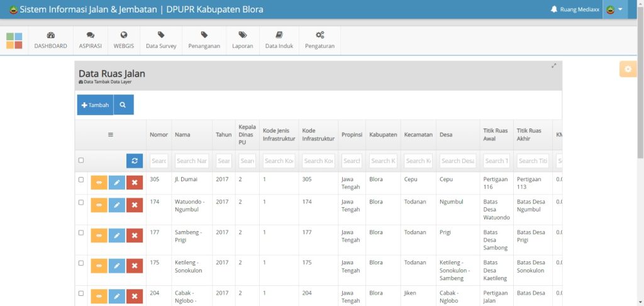Viewport: 644px width, 306px height.
Task: Click the expand panel icon
Action: click(x=553, y=66)
